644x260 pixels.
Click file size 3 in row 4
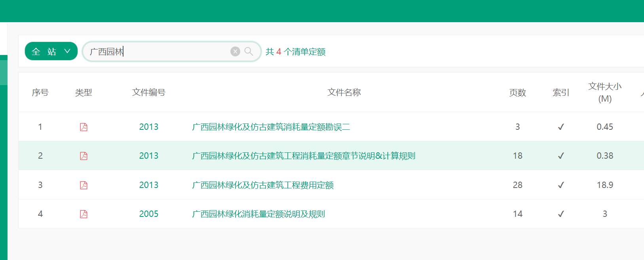(x=605, y=214)
